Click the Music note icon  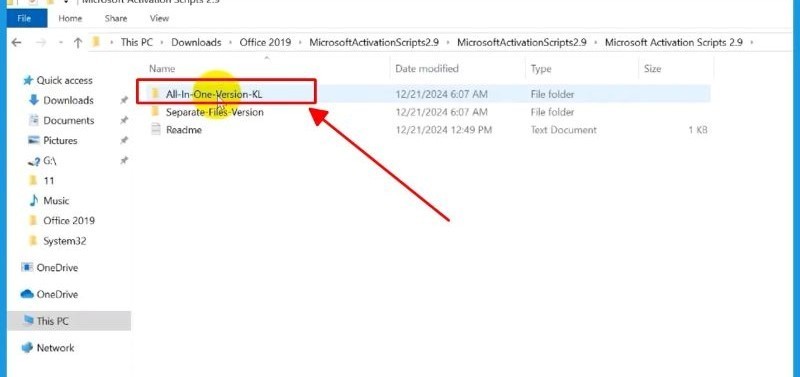(34, 200)
